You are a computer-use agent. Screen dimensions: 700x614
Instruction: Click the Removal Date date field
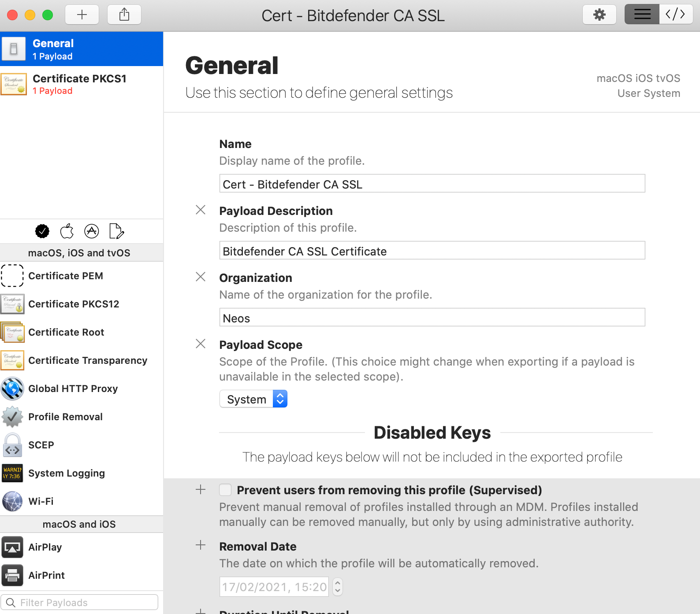(x=274, y=587)
